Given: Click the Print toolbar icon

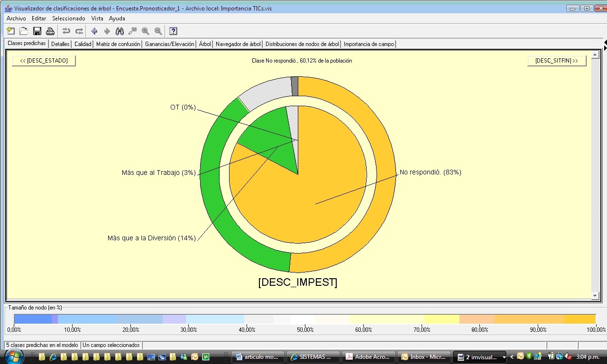Looking at the screenshot, I should coord(50,31).
